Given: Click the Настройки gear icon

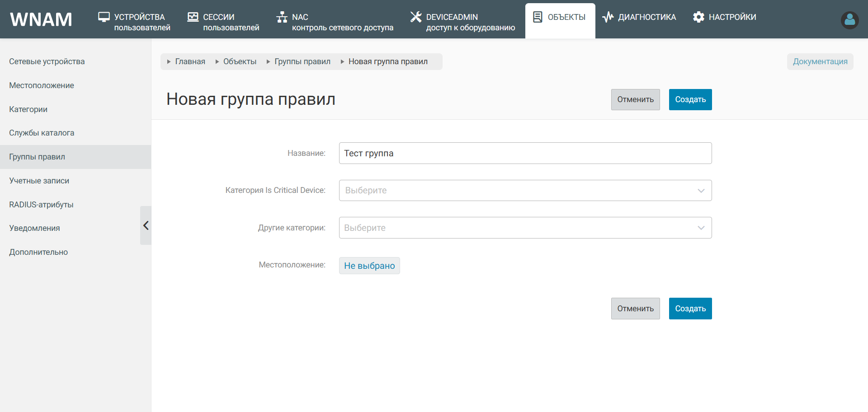Looking at the screenshot, I should (x=698, y=17).
